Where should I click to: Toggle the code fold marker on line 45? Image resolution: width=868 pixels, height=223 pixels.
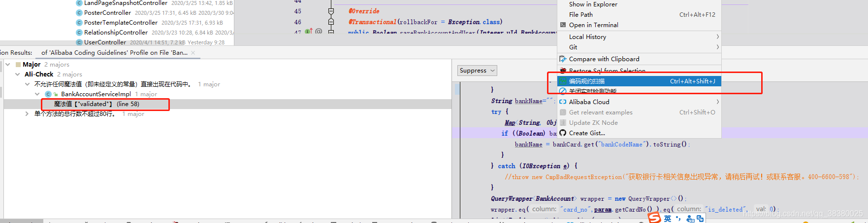[331, 11]
